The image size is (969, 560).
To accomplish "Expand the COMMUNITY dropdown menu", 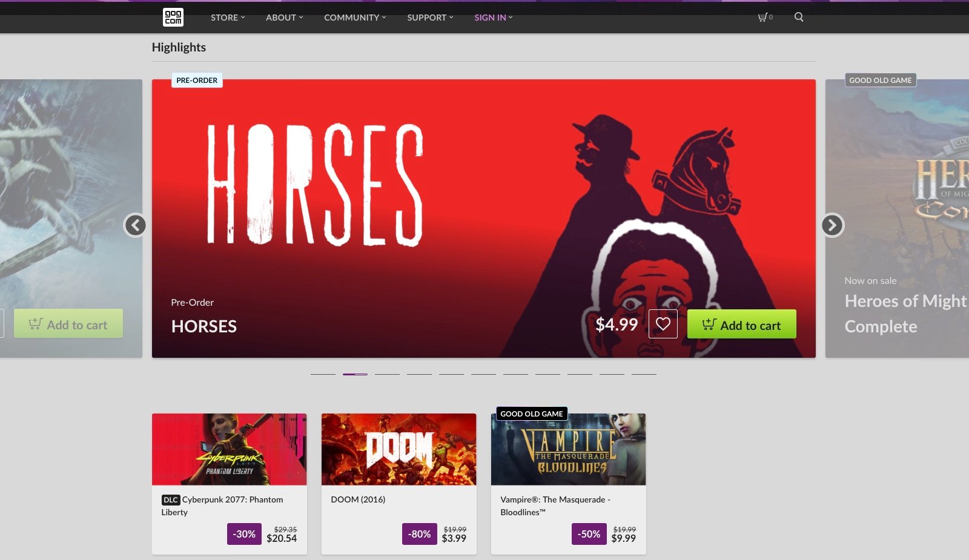I will pos(355,18).
